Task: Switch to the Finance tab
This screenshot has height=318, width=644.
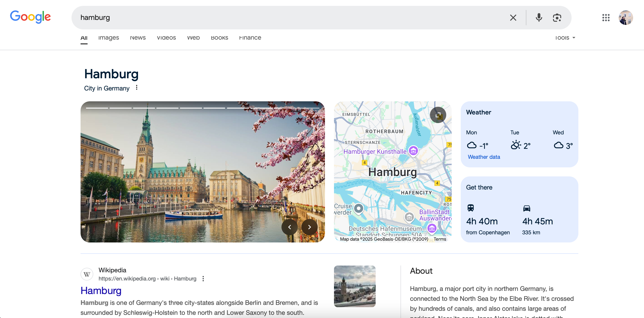Action: pos(250,38)
